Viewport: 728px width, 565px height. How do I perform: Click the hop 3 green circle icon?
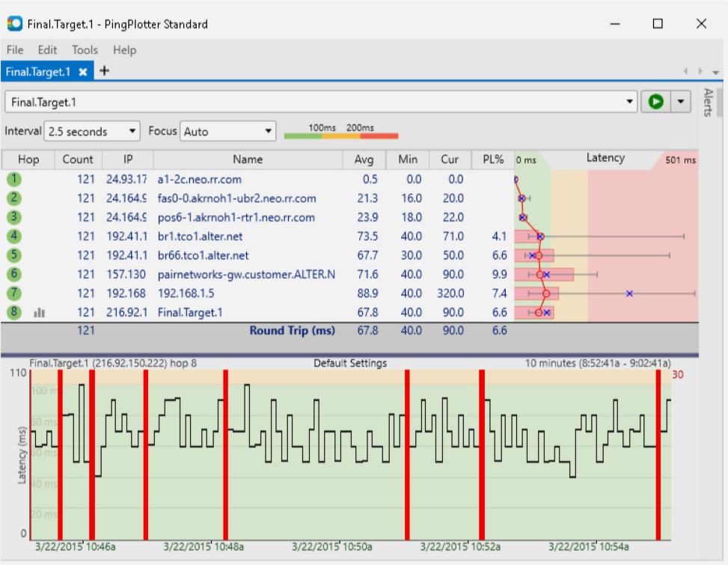[14, 217]
